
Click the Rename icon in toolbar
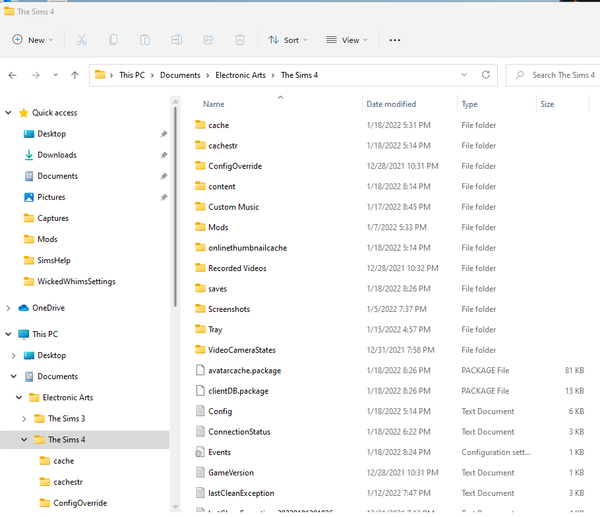(x=176, y=40)
